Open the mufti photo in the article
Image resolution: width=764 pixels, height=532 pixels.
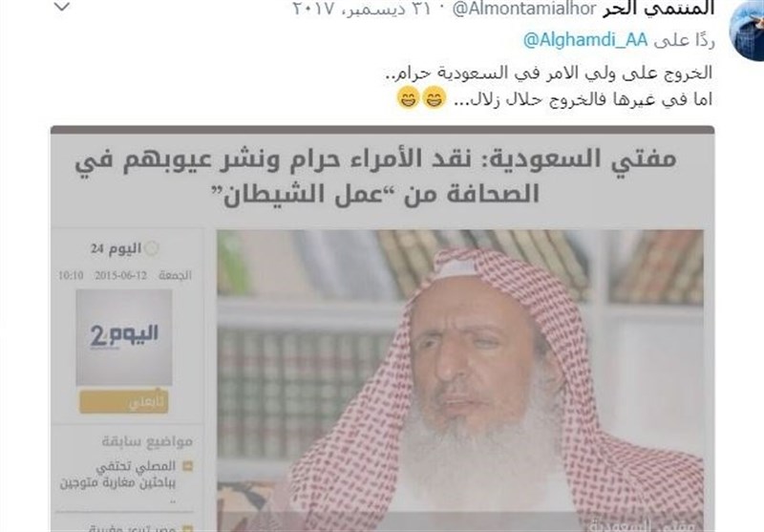pos(460,380)
